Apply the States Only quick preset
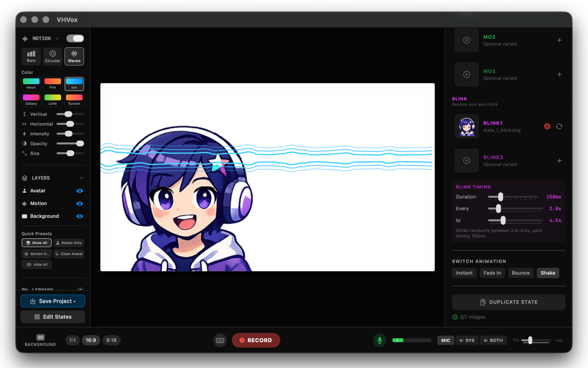Screen dimensions: 588x368 (x=69, y=243)
